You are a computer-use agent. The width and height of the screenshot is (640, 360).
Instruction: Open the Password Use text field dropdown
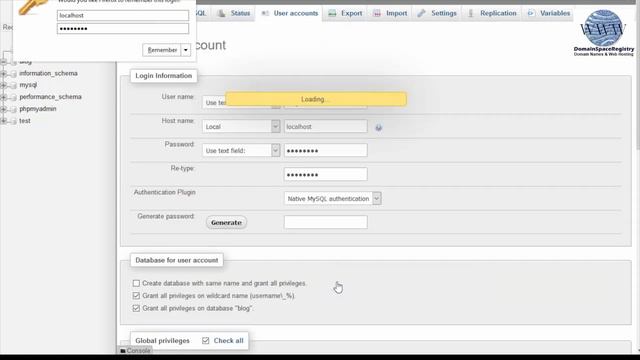(241, 150)
